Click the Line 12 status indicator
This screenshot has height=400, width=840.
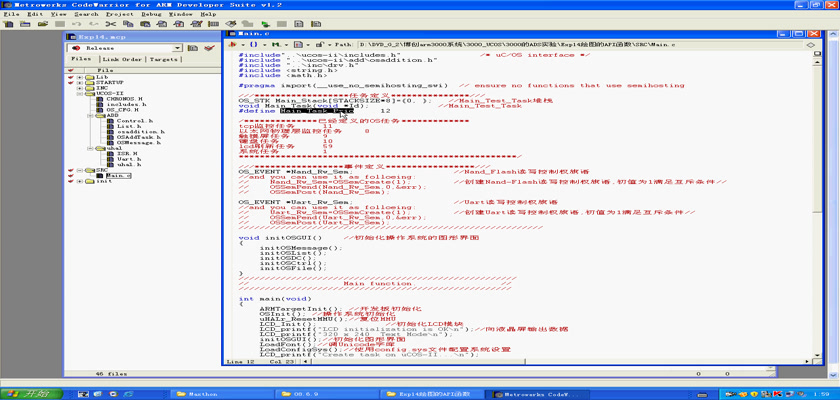pyautogui.click(x=239, y=361)
